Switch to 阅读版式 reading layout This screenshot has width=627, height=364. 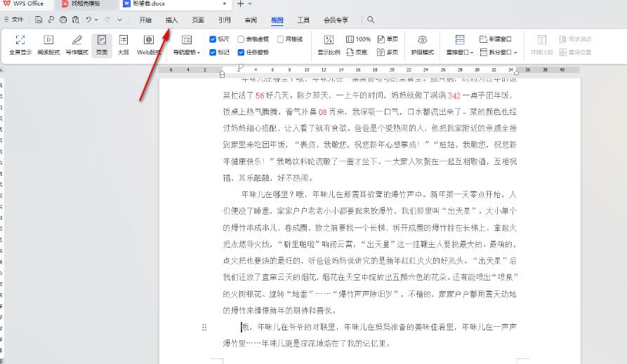(x=48, y=45)
